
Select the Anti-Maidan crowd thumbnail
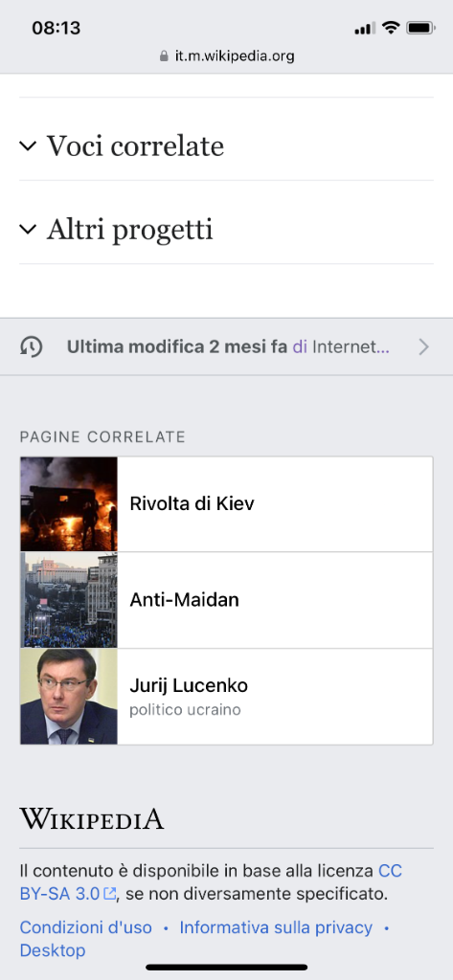[69, 600]
